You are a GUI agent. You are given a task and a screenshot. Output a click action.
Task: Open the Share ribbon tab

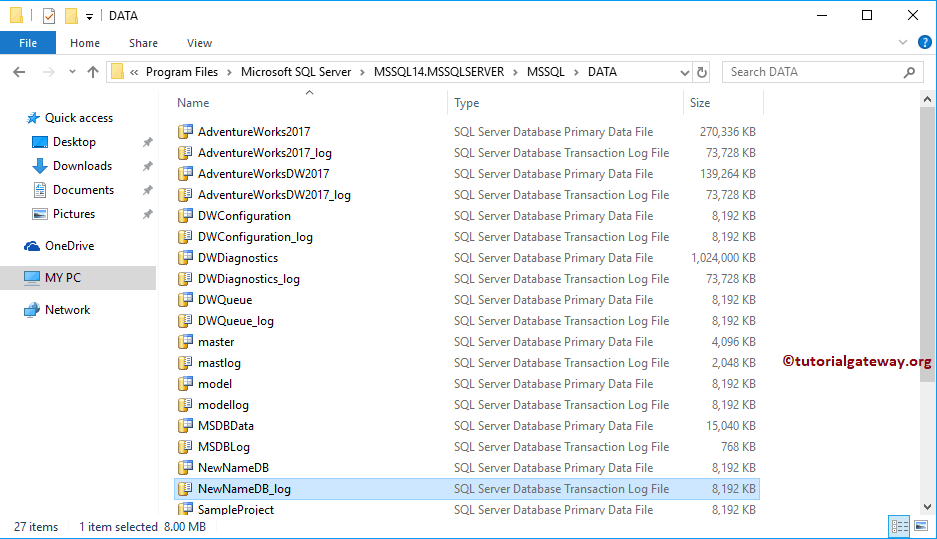[143, 43]
